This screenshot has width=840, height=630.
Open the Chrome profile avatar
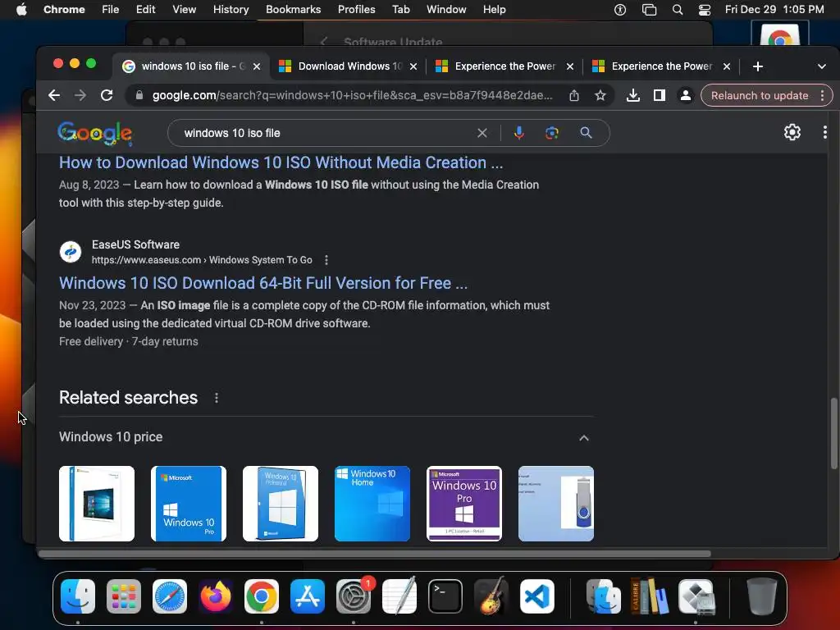pyautogui.click(x=685, y=95)
